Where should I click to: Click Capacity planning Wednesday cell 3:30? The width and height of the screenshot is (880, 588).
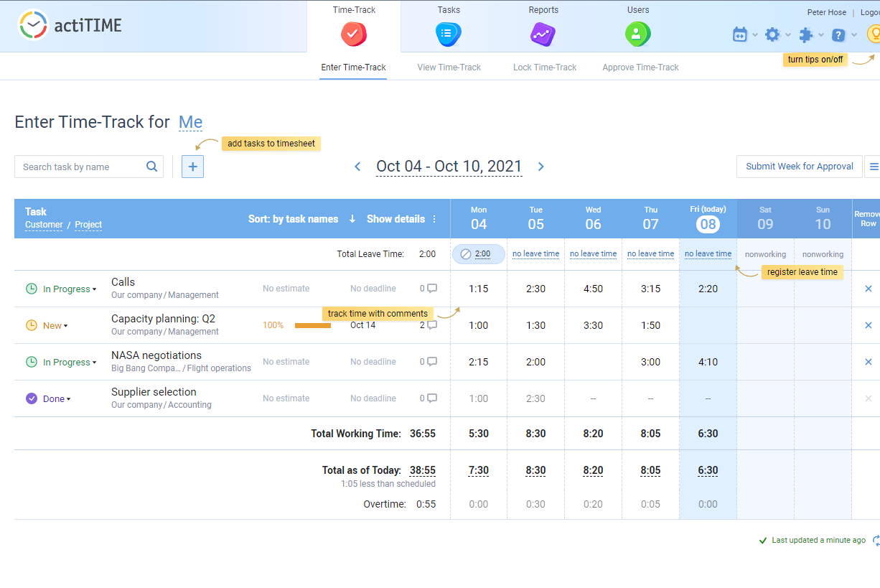(x=593, y=325)
